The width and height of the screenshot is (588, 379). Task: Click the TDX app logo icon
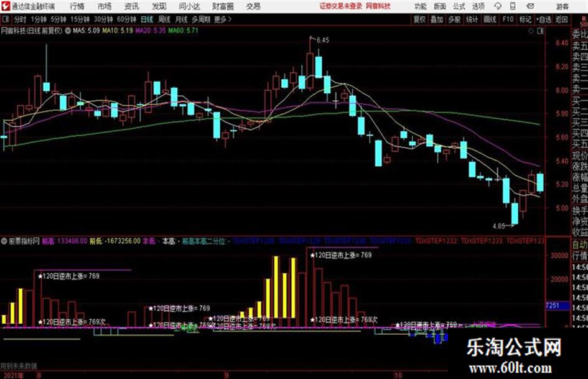[5, 6]
